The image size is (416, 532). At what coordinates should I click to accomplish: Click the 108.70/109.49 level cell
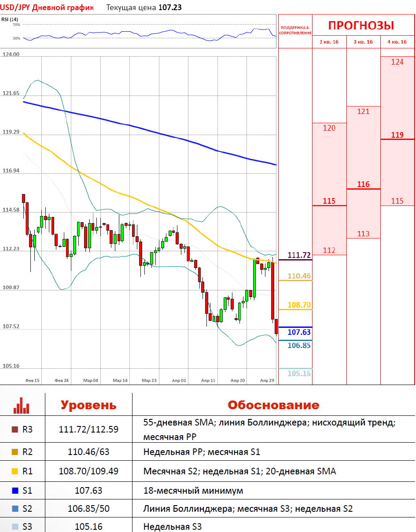pos(88,471)
